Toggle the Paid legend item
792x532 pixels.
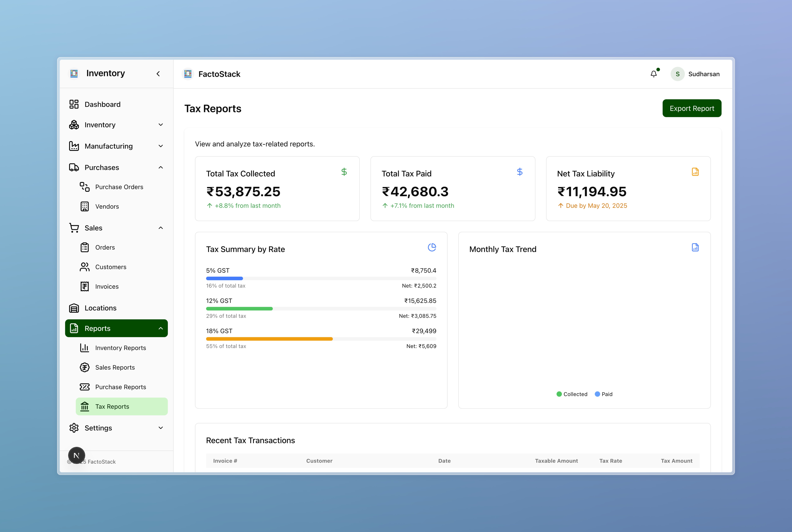[604, 394]
